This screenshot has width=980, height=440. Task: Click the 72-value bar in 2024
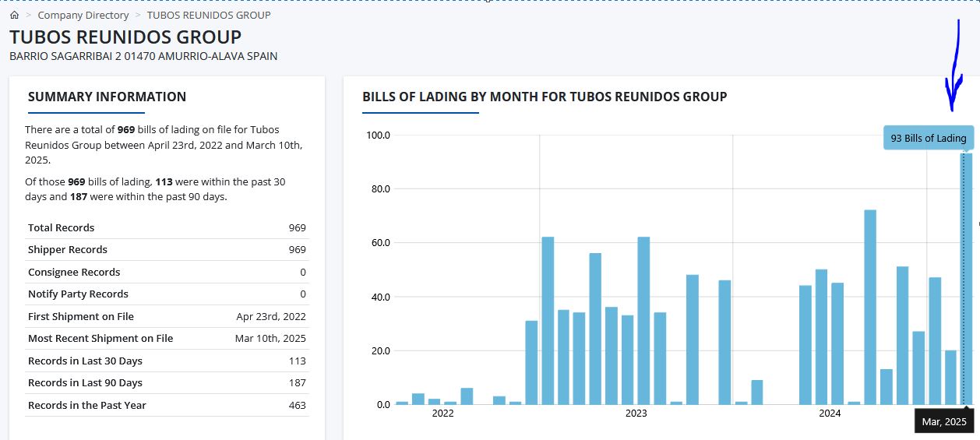pos(870,307)
